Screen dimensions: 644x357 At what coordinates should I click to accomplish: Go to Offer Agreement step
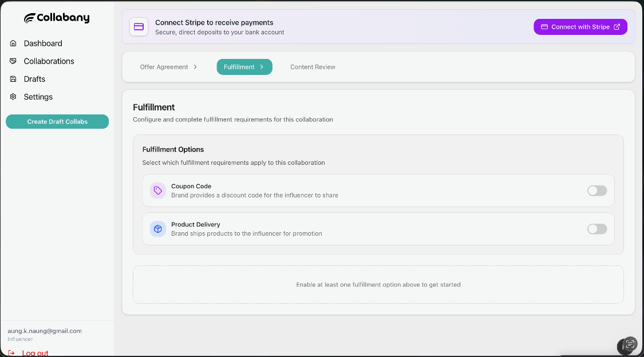click(x=168, y=67)
